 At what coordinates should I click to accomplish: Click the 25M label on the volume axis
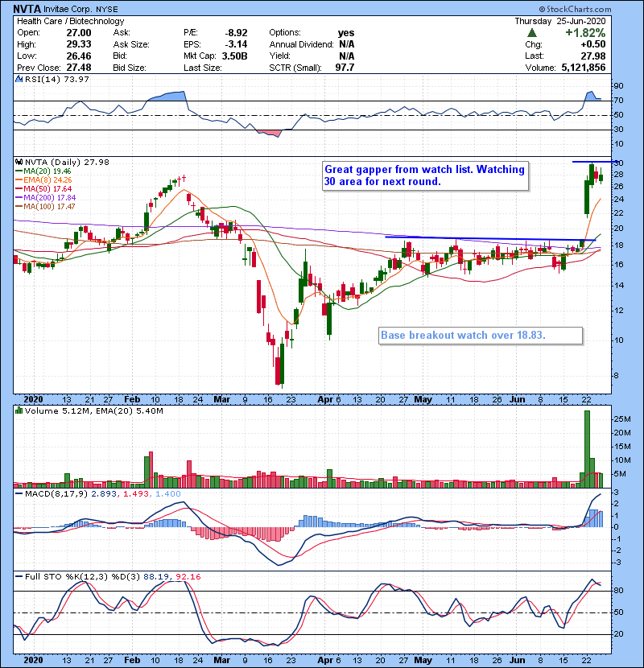pos(621,419)
